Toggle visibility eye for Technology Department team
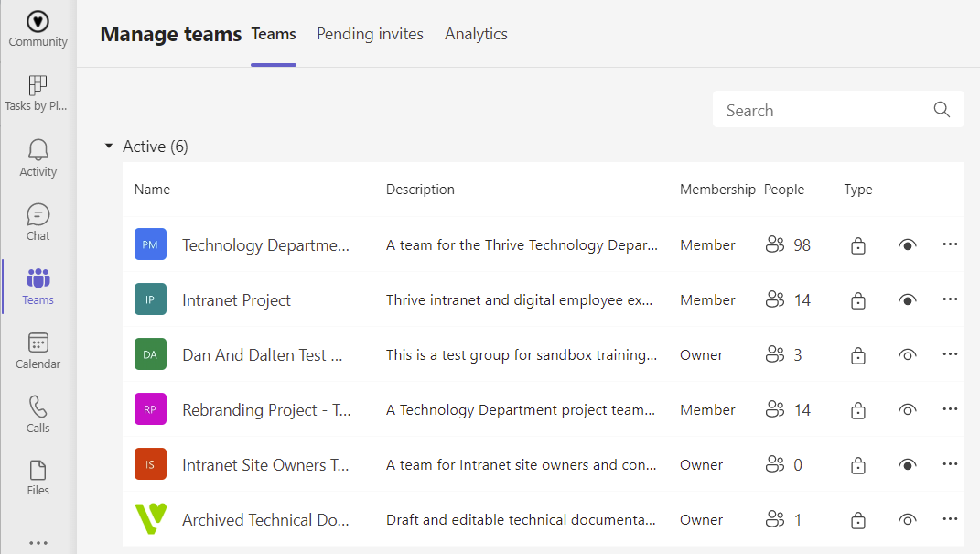980x554 pixels. click(x=907, y=245)
